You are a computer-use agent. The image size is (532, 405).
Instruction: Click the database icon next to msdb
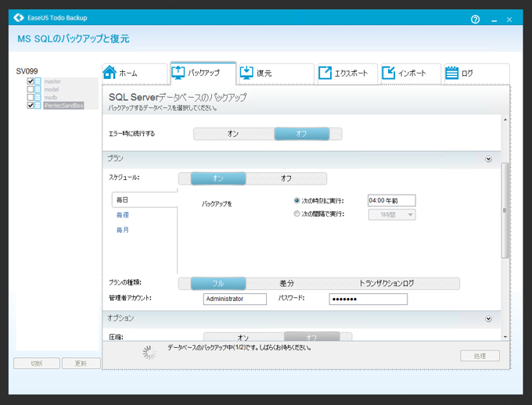tap(38, 98)
